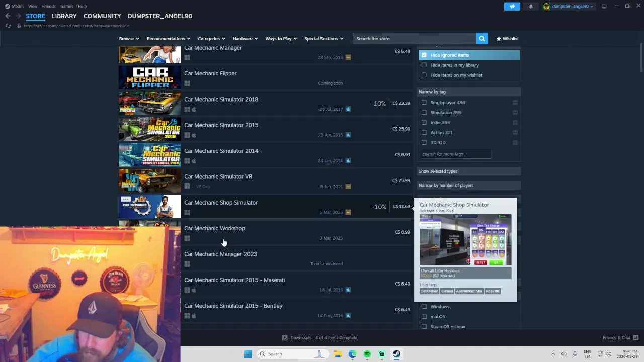Screen dimensions: 644x362
Task: Open the Wishlist link with star
Action: tap(507, 38)
